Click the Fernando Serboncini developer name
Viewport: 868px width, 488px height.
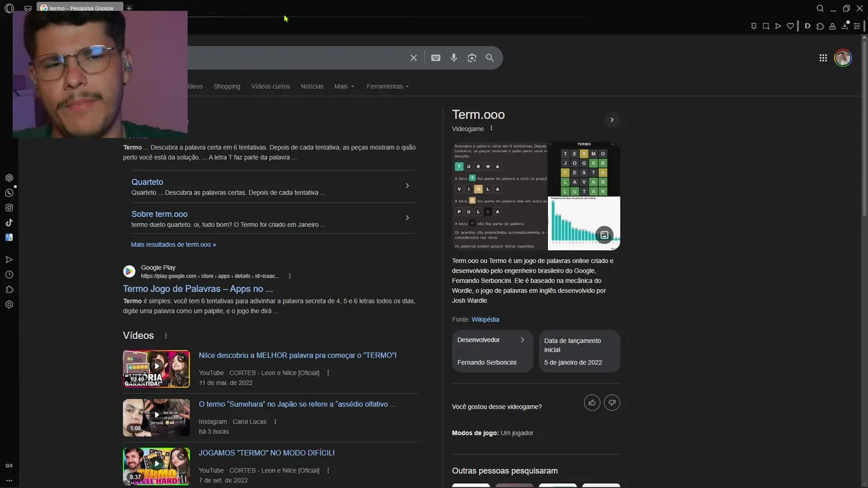click(x=487, y=362)
